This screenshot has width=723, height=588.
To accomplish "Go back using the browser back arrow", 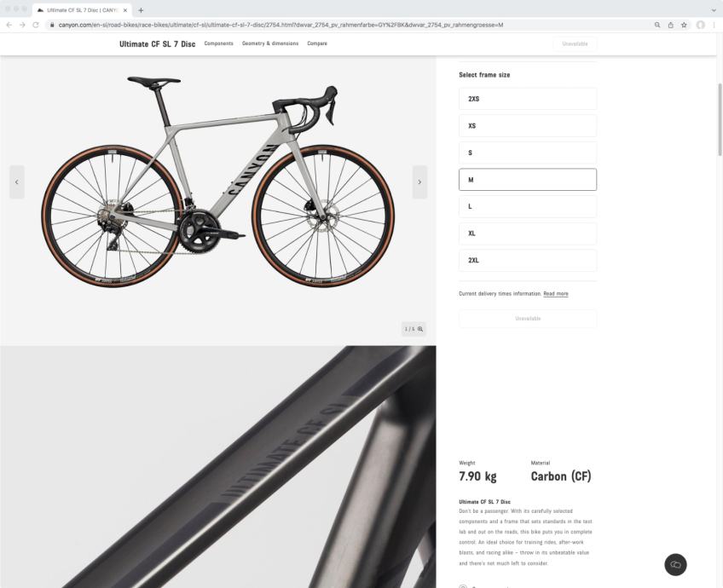I will (x=9, y=25).
